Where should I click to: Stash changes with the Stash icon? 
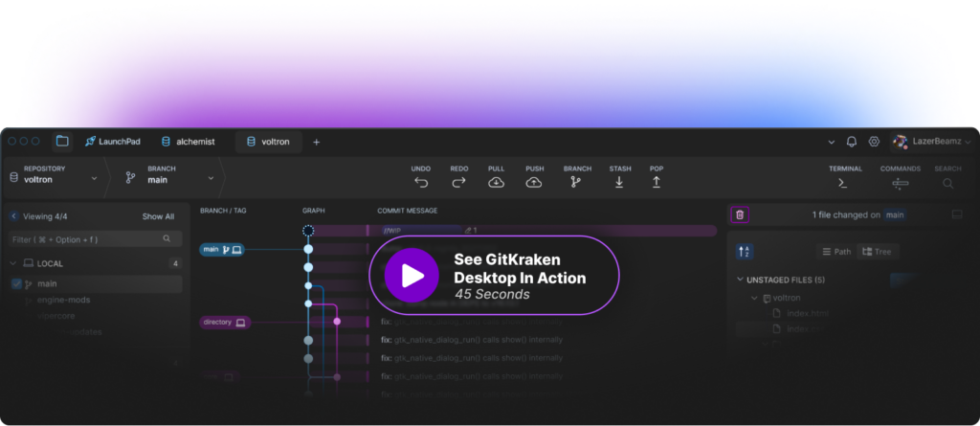(x=619, y=182)
